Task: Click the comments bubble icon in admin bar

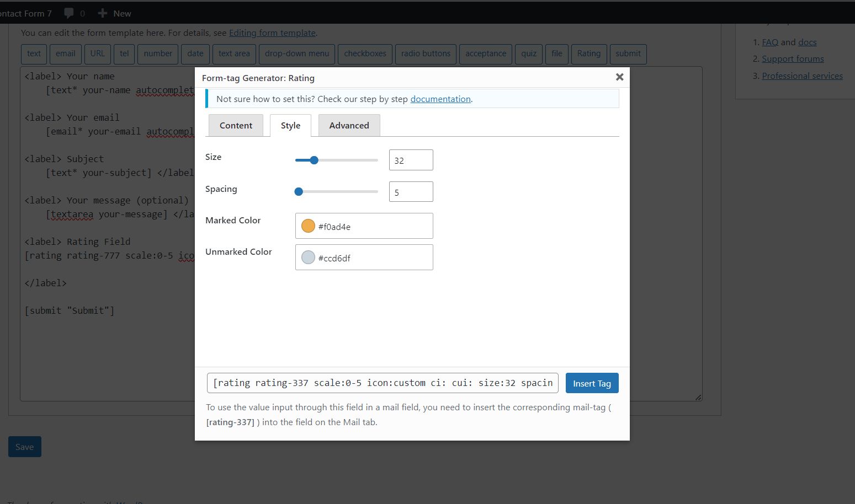Action: click(69, 13)
